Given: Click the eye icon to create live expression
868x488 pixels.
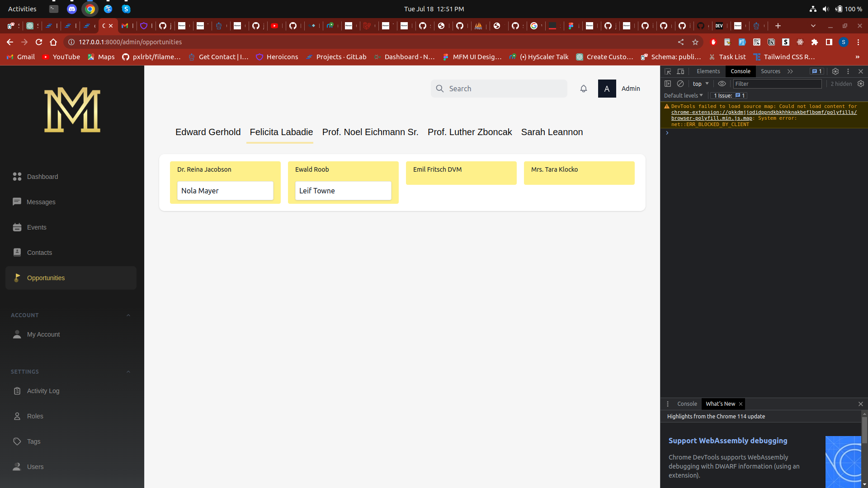Looking at the screenshot, I should coord(722,84).
